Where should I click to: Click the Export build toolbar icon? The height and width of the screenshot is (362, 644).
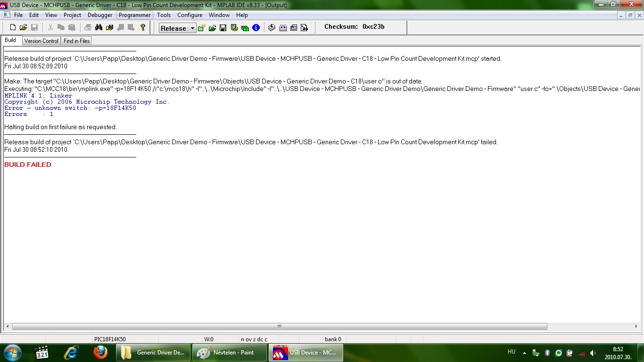point(294,28)
